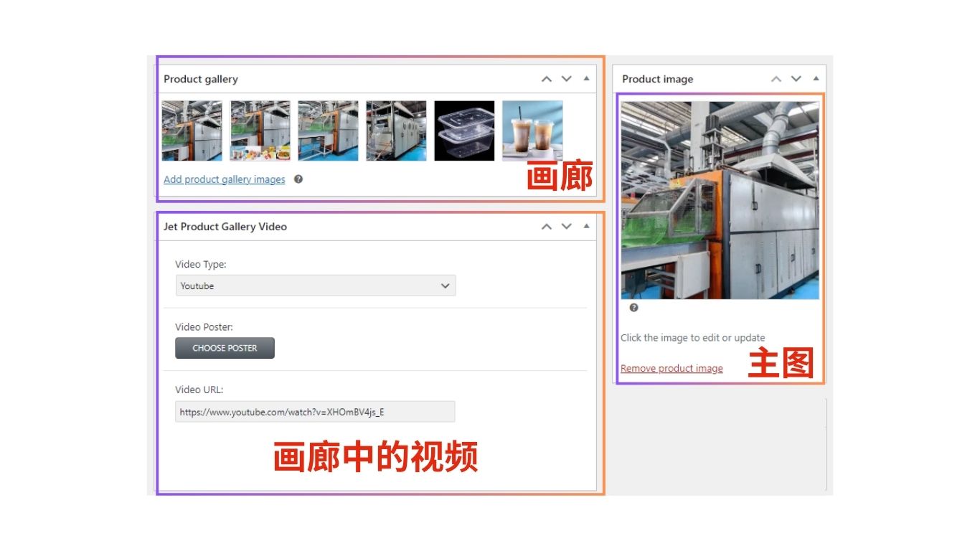Click the Video URL input field
The height and width of the screenshot is (551, 980).
315,412
